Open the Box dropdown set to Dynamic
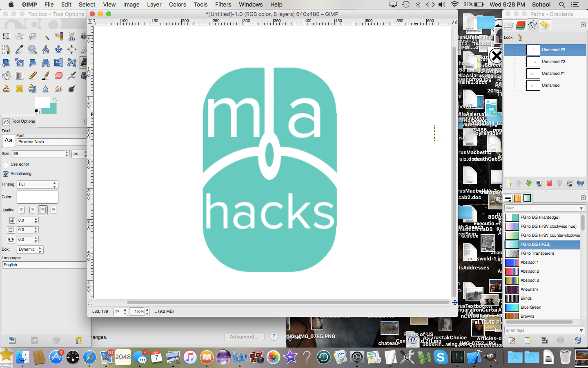This screenshot has height=368, width=588. point(30,249)
